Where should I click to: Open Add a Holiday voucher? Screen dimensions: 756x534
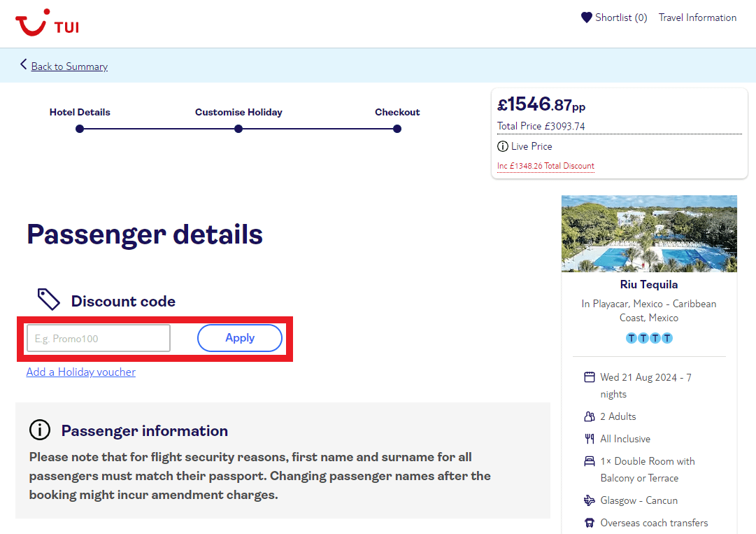80,372
